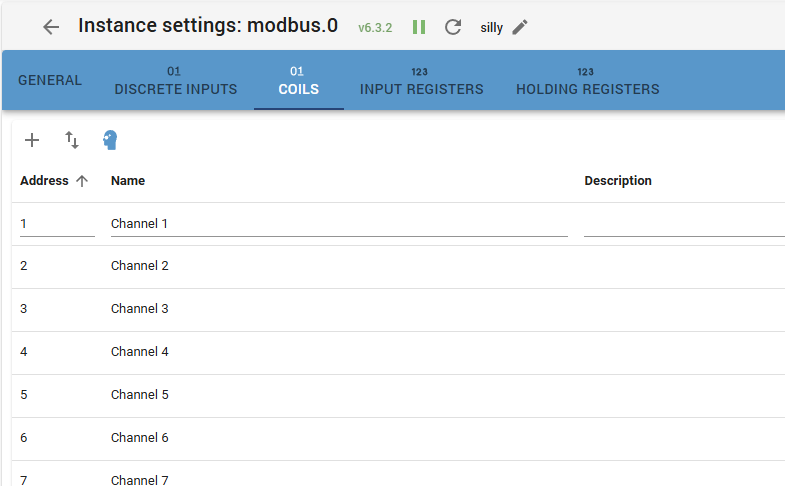Viewport: 785px width, 486px height.
Task: Go to the Input Registers tab
Action: (x=421, y=81)
